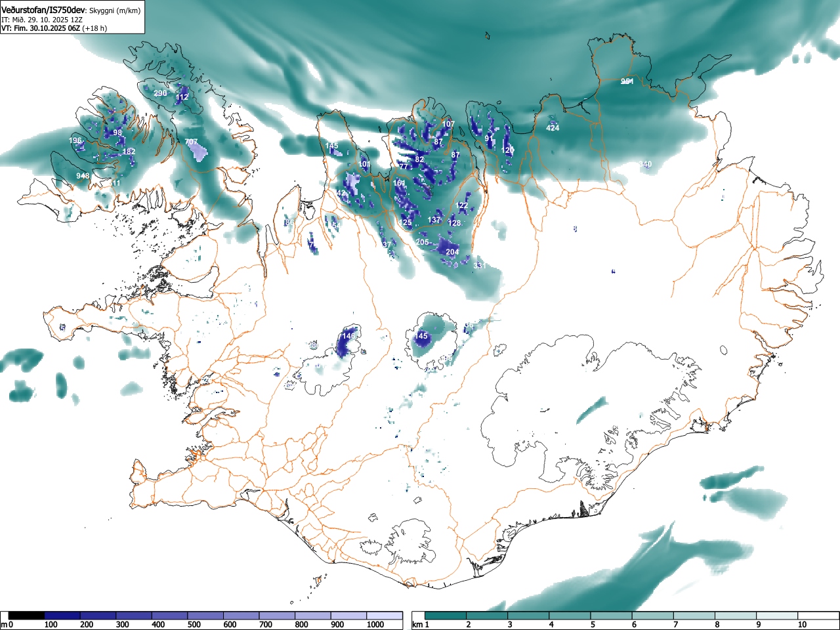Click the VT valid time line

[x=54, y=28]
